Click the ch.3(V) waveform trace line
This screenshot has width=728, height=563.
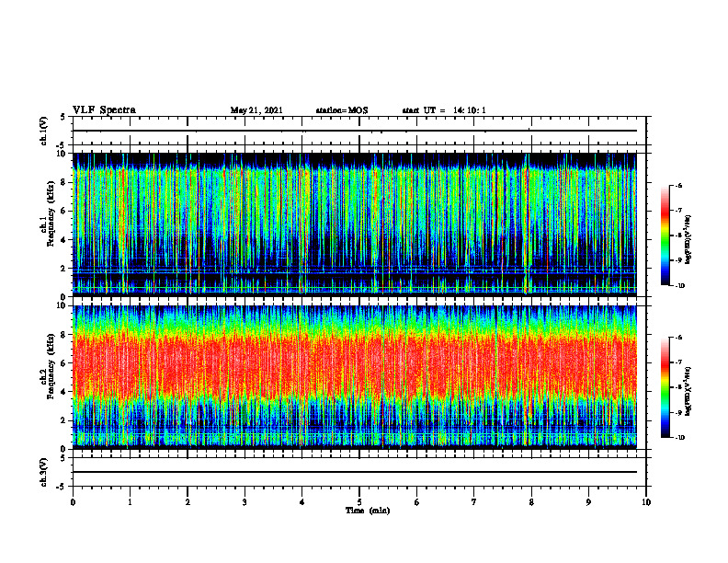(x=355, y=472)
